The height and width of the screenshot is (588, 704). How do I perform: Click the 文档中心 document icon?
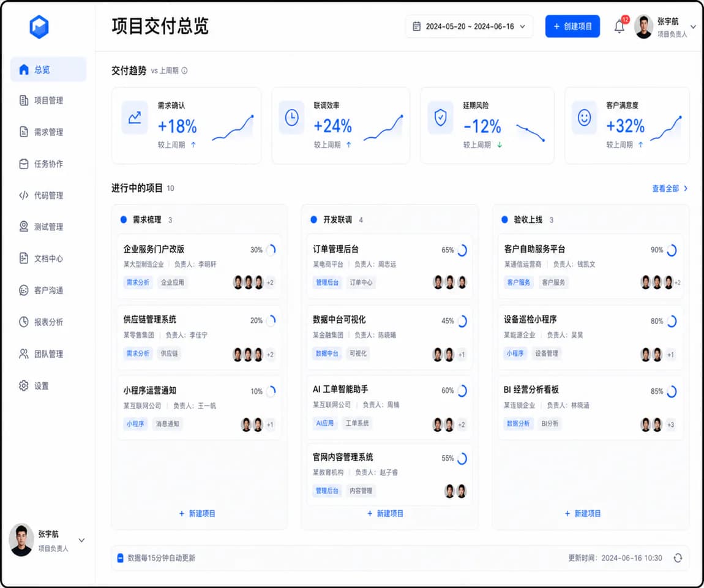coord(24,258)
